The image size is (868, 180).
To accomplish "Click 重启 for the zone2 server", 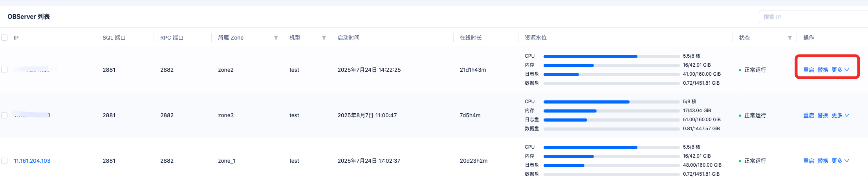I will tap(809, 70).
